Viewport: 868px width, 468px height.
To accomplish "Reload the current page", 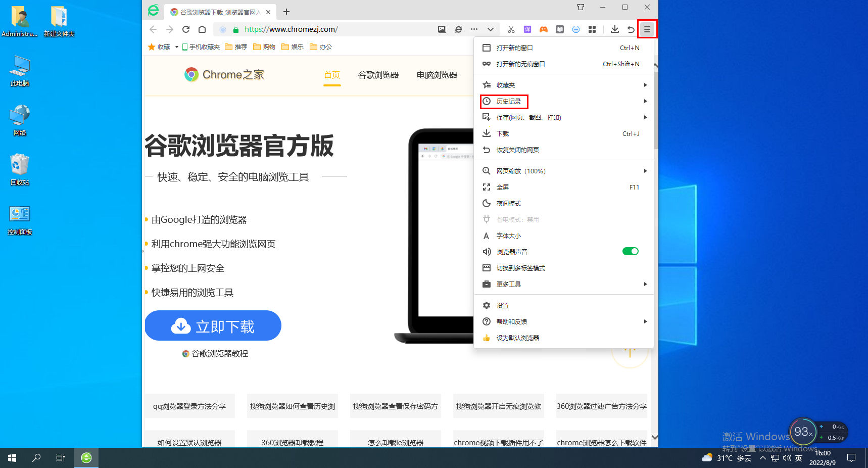I will pyautogui.click(x=186, y=29).
